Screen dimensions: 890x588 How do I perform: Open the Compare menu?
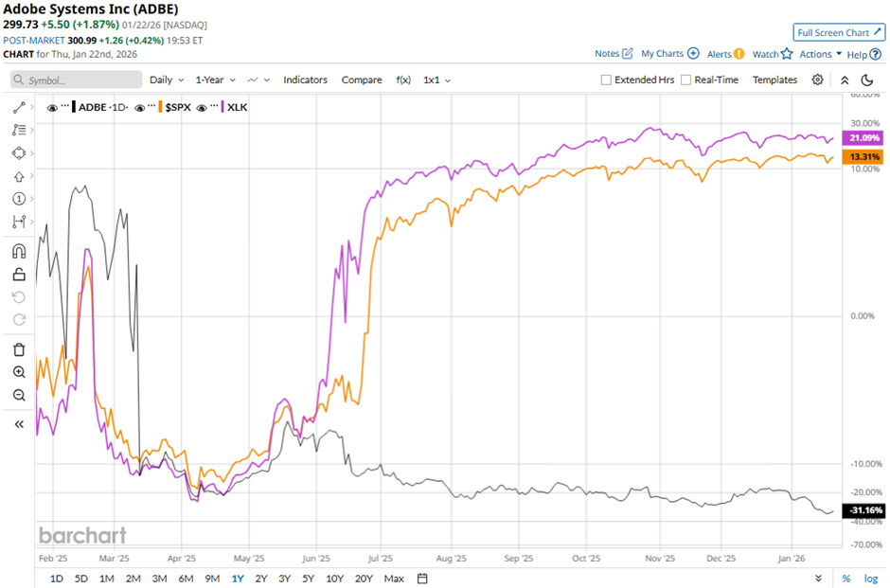[362, 80]
